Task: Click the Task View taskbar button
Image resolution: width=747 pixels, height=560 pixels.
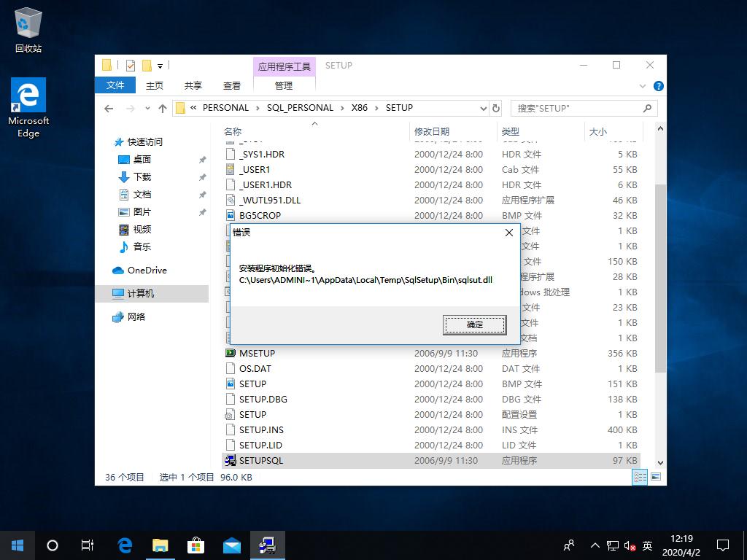Action: tap(88, 545)
